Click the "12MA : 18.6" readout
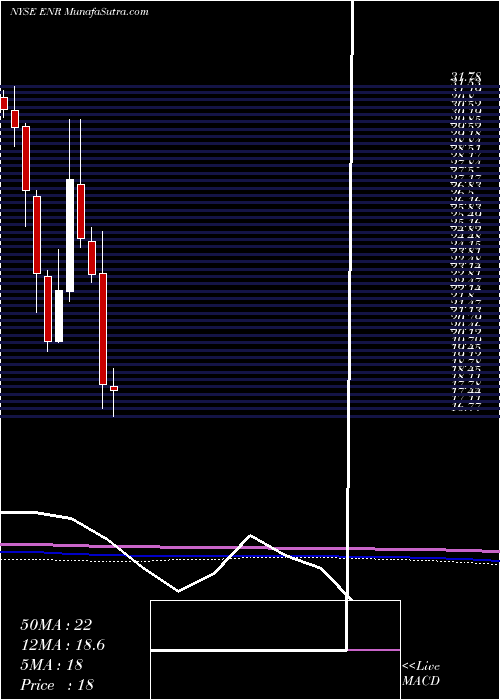 63,645
